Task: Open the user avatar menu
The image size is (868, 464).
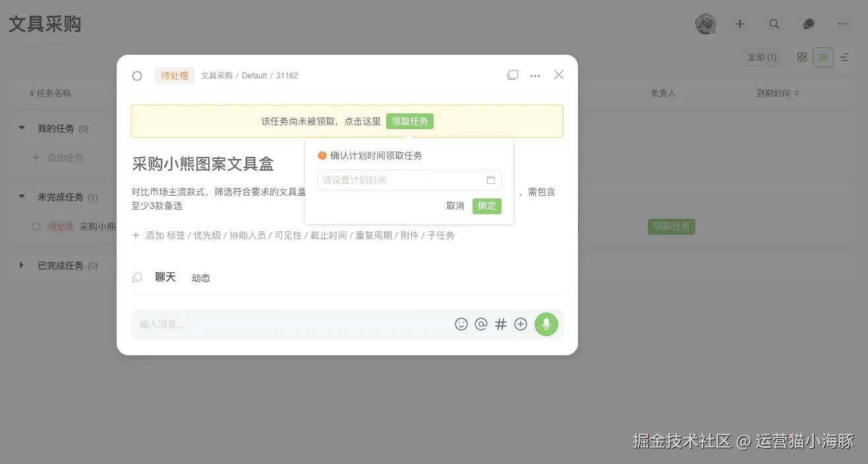Action: [x=705, y=24]
